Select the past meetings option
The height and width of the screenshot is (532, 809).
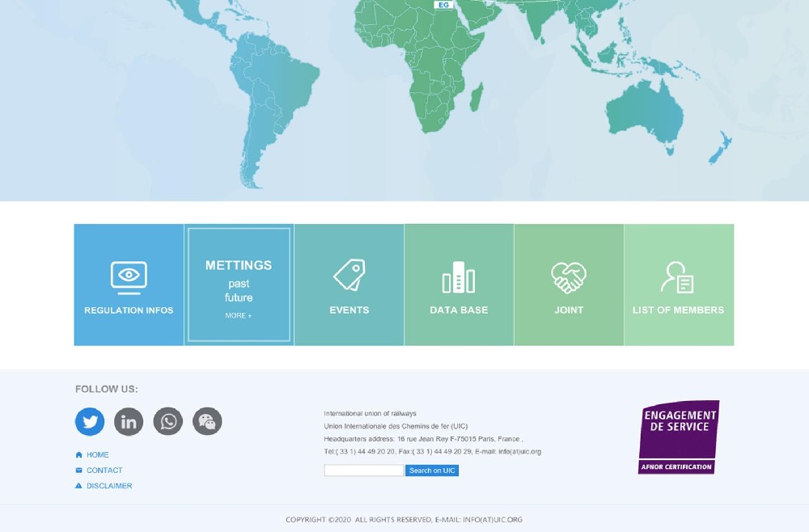pos(239,284)
